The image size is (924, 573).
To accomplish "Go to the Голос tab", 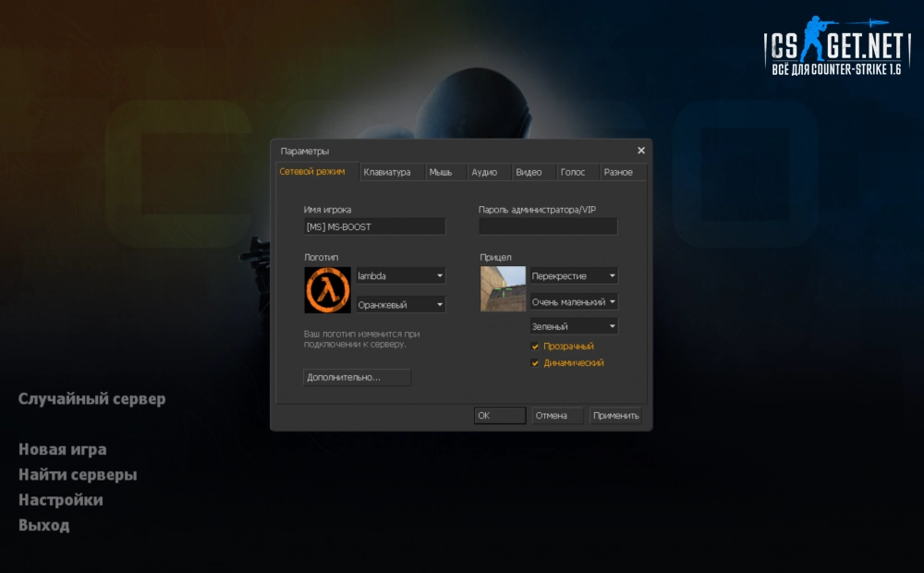I will click(573, 173).
